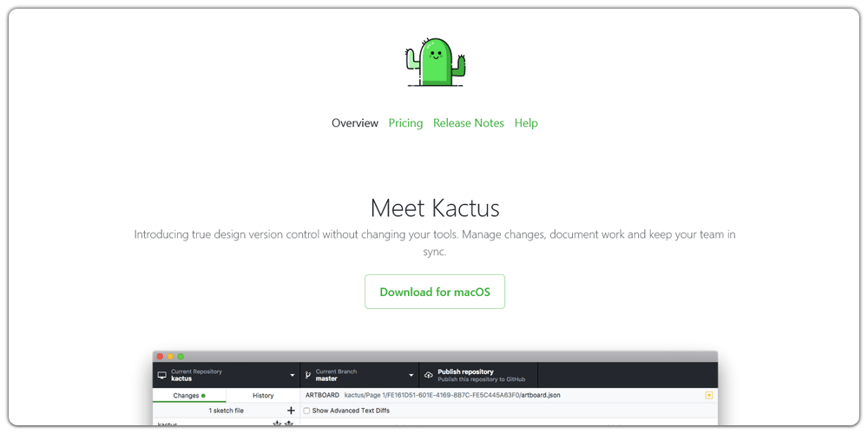Click the red close window dot
This screenshot has height=434, width=868.
[x=160, y=357]
